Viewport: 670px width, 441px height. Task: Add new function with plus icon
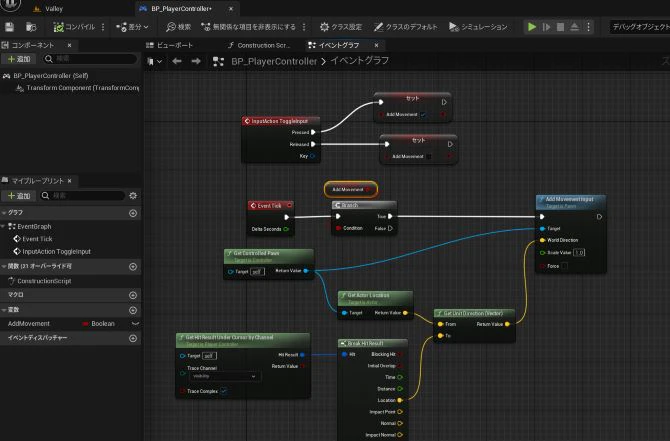click(x=133, y=267)
